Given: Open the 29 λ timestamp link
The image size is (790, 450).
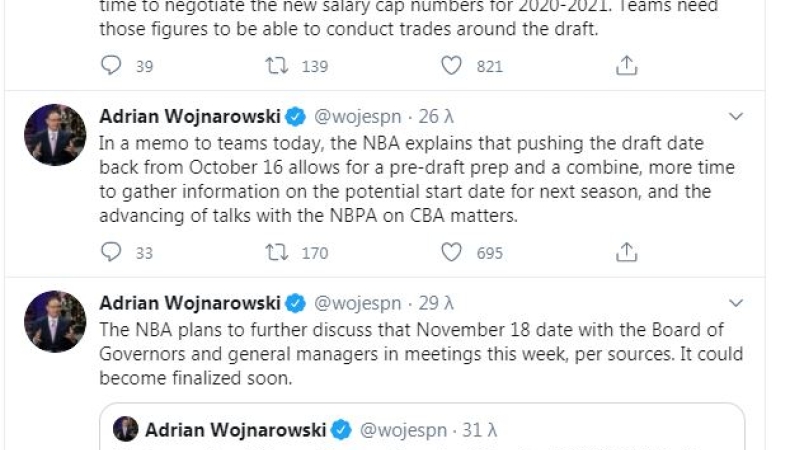Looking at the screenshot, I should point(436,303).
